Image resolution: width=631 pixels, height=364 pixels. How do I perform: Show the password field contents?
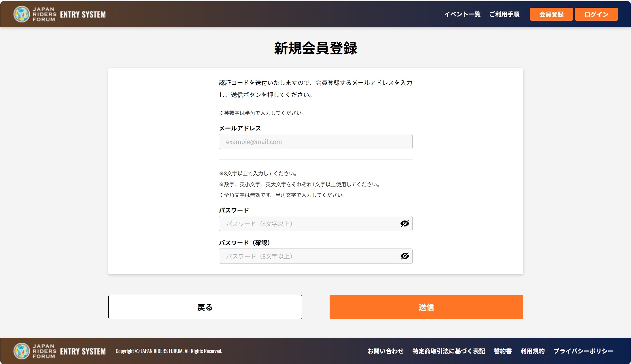405,223
